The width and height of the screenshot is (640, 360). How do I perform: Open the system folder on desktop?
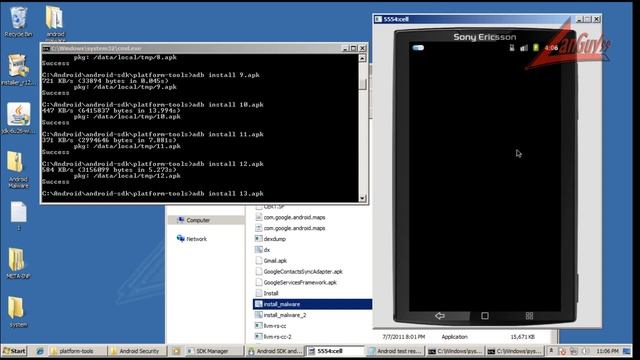coord(17,312)
